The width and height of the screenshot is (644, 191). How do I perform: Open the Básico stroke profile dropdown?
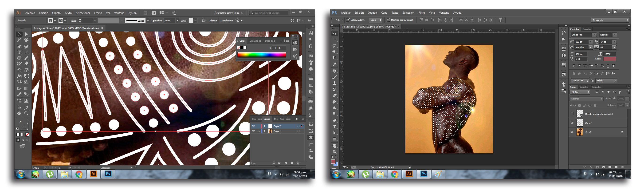148,20
